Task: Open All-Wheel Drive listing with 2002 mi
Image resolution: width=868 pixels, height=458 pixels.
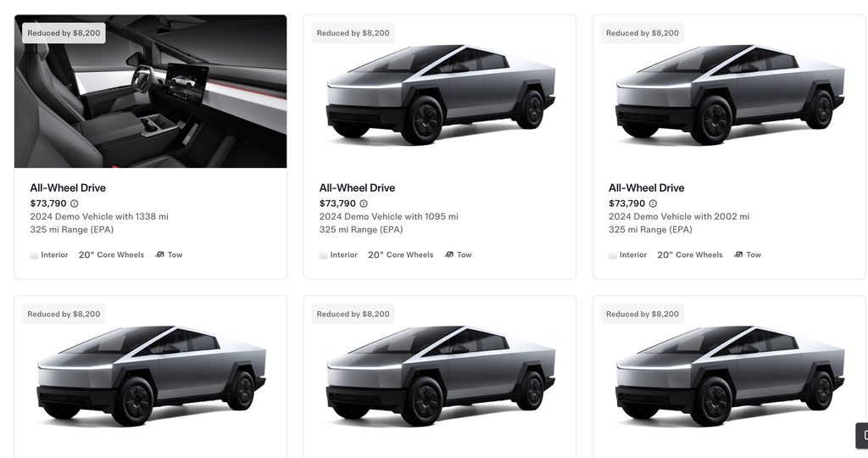Action: tap(646, 187)
